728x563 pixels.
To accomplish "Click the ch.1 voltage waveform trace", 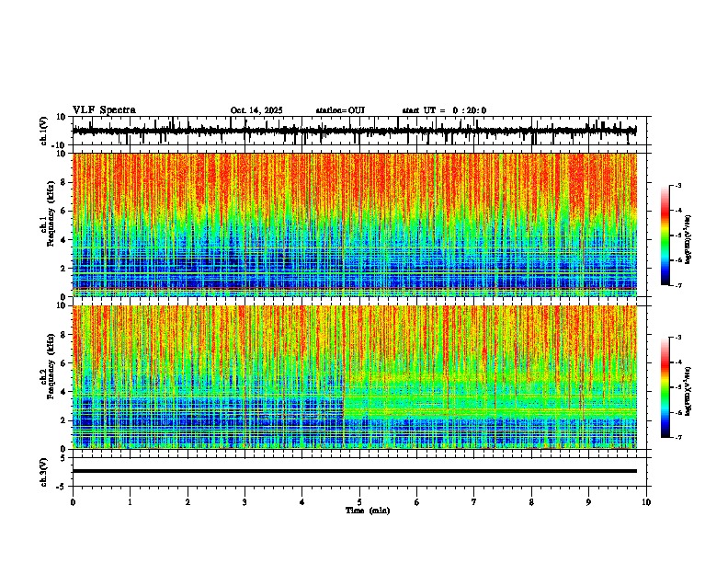I will (354, 131).
